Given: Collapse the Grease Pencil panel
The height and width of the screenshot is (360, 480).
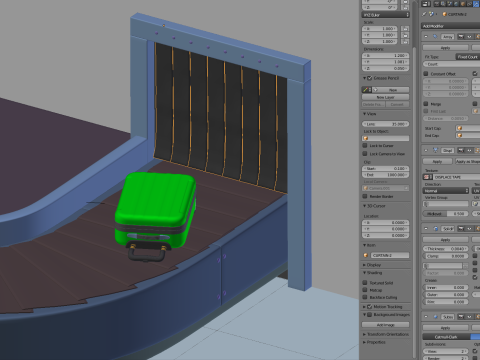Looking at the screenshot, I should (364, 78).
